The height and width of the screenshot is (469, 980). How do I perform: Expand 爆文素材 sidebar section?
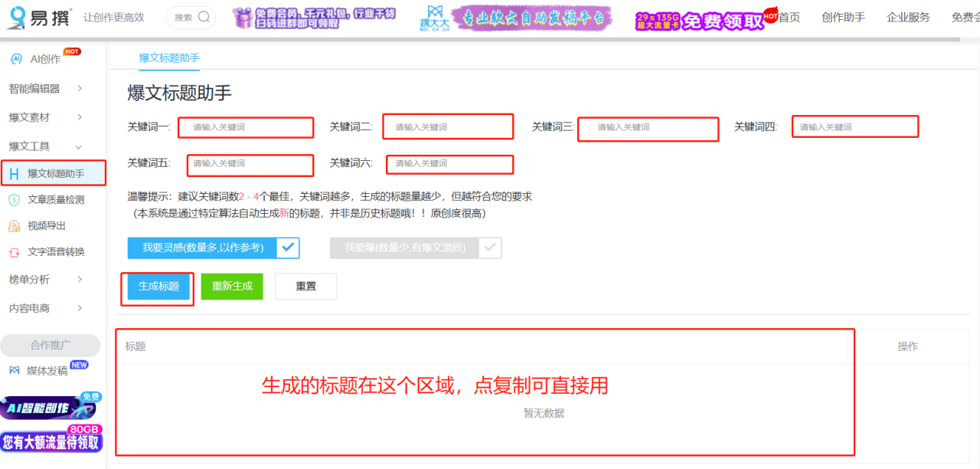click(80, 117)
